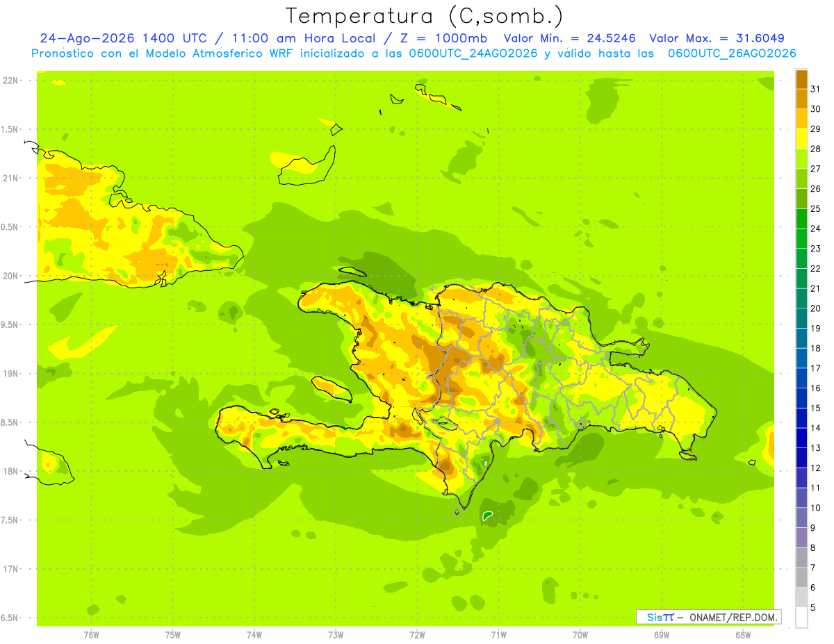
Task: Pick the lime legend band between 27 and 28
Action: (801, 159)
